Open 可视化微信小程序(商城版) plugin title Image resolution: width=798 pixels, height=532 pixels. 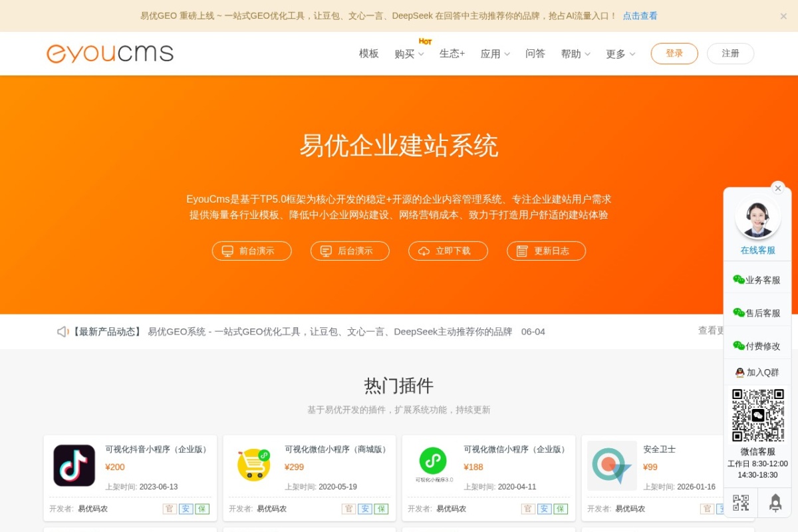tap(337, 450)
